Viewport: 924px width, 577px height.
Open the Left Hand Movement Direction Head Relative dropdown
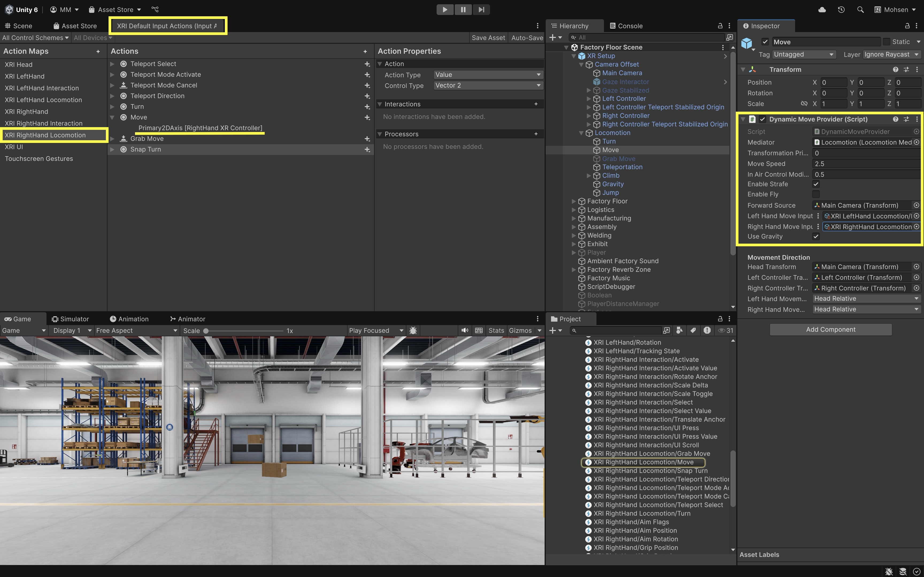[x=866, y=299]
